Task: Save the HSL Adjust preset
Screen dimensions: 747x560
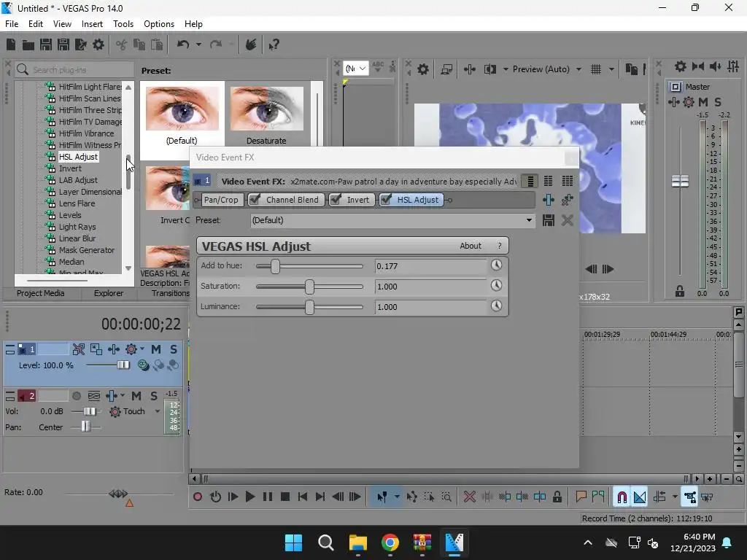Action: point(549,220)
